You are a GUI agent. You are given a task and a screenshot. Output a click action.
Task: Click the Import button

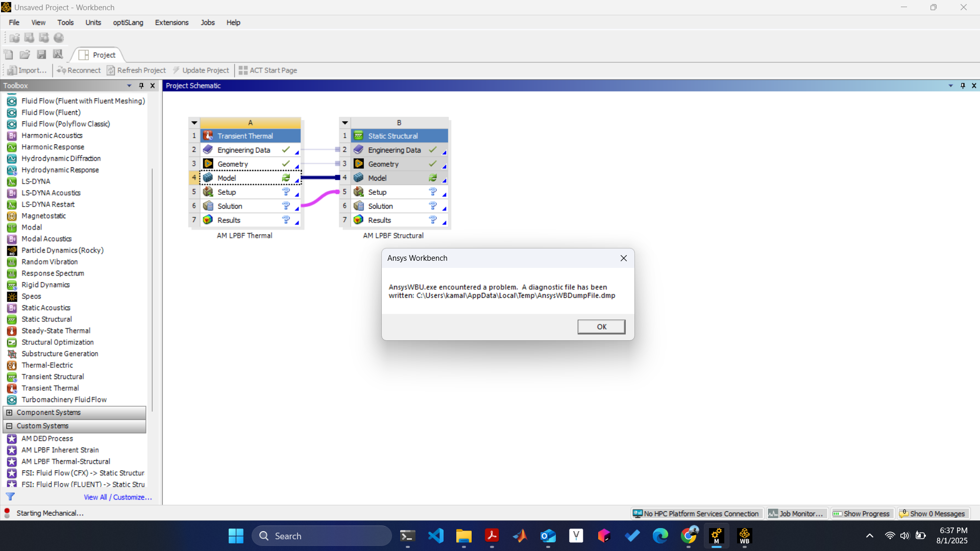(x=27, y=70)
